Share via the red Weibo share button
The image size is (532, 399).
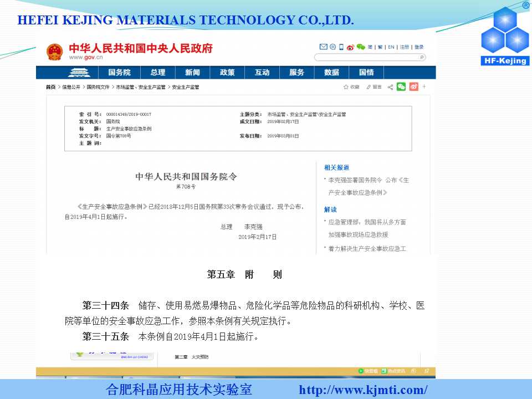[x=413, y=86]
